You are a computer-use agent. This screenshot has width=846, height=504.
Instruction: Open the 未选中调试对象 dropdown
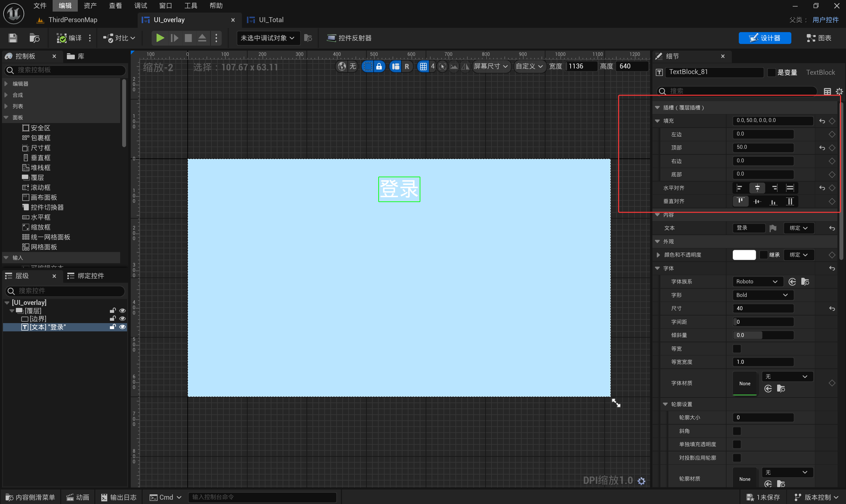click(268, 38)
